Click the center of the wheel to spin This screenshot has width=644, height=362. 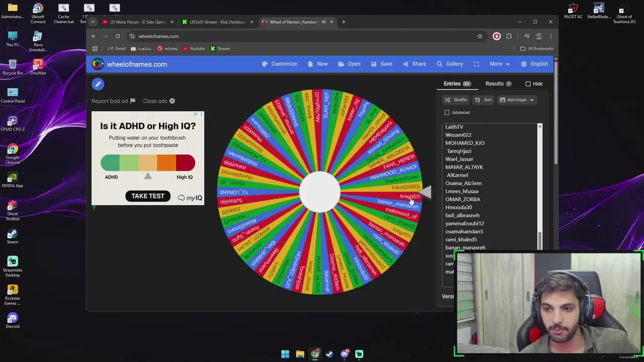tap(319, 192)
